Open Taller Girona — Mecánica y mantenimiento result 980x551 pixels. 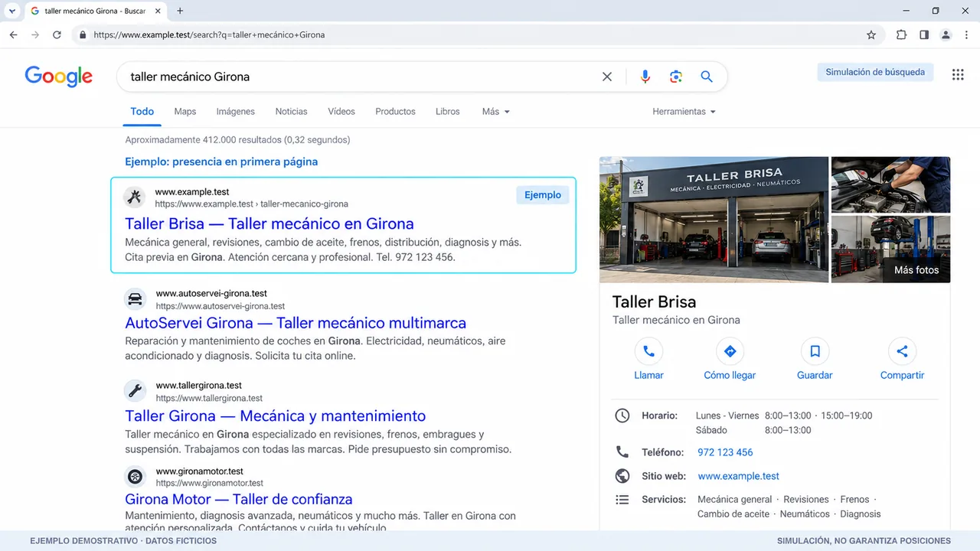276,416
